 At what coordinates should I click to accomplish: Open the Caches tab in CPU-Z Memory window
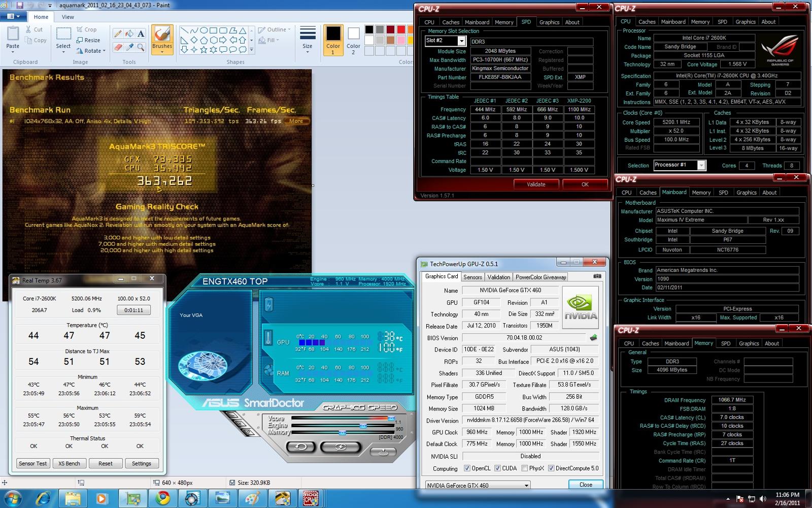pyautogui.click(x=650, y=343)
